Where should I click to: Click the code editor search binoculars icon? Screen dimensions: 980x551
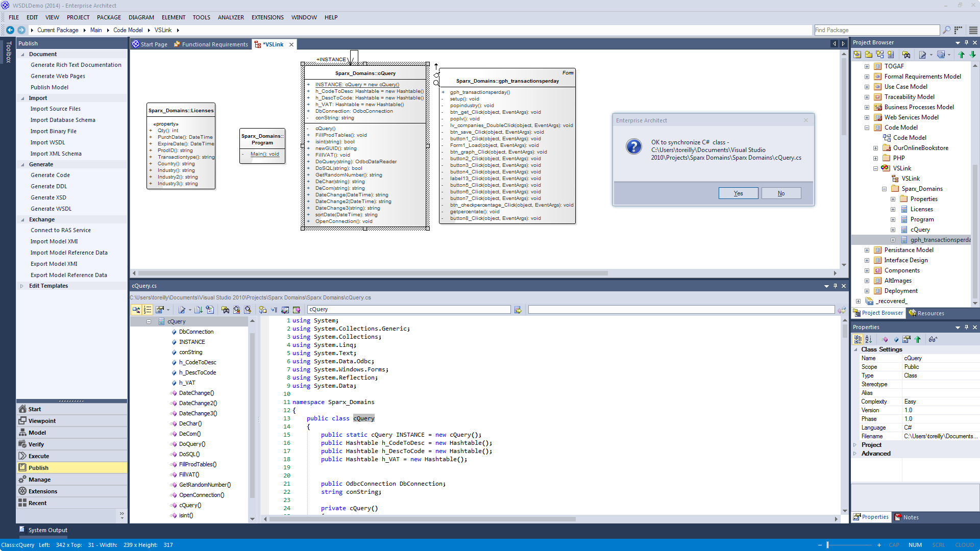(225, 310)
